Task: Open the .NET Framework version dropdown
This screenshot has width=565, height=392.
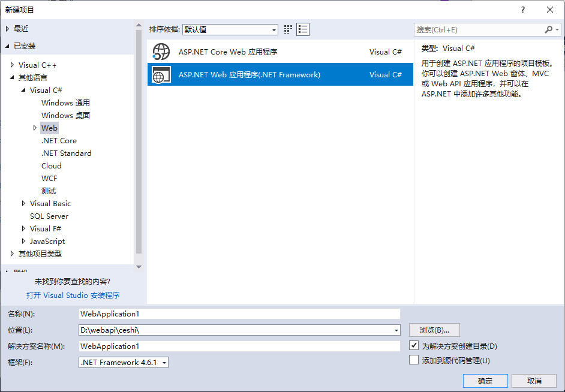Action: coord(164,363)
